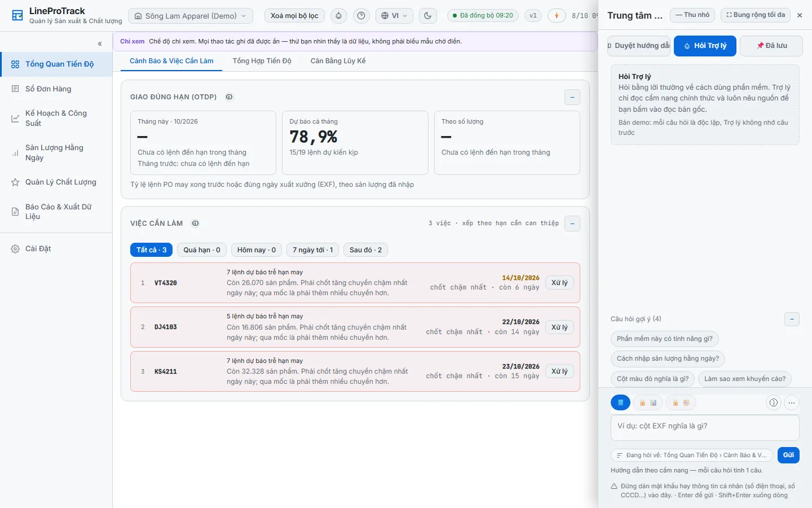This screenshot has width=812, height=508.
Task: Click Xoá mọi bộ lọc button
Action: click(294, 16)
